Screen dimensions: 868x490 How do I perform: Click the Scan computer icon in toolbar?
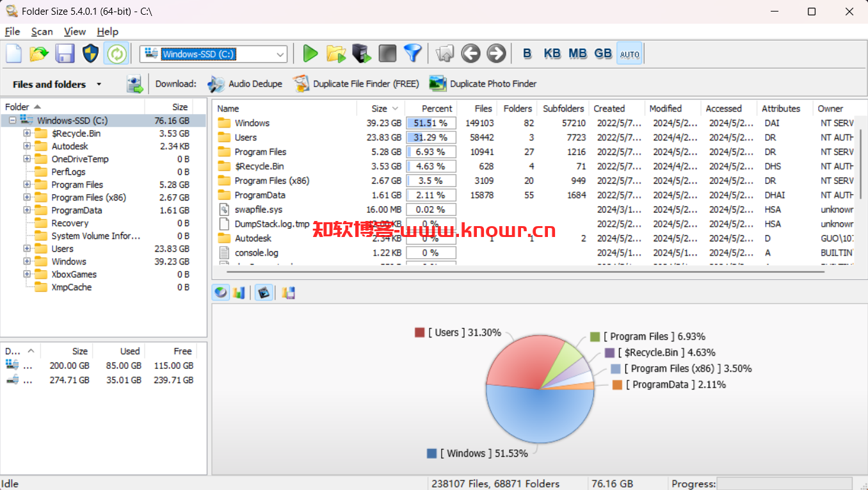point(362,54)
